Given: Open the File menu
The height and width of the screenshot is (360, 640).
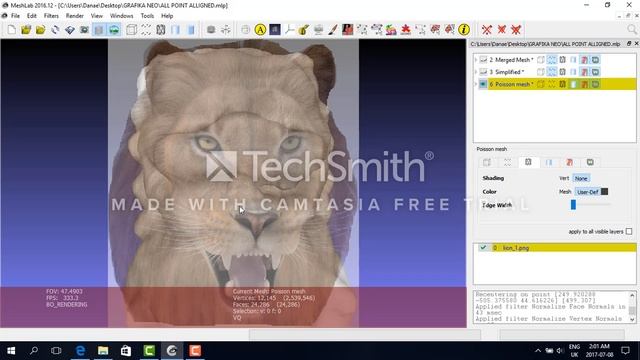Looking at the screenshot, I should 16,16.
